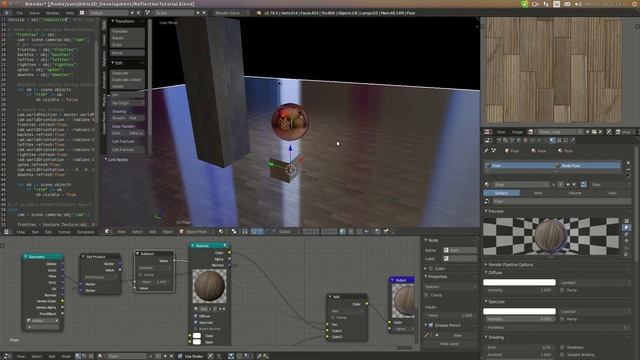Enable the Tangent Shading checkbox

click(562, 355)
